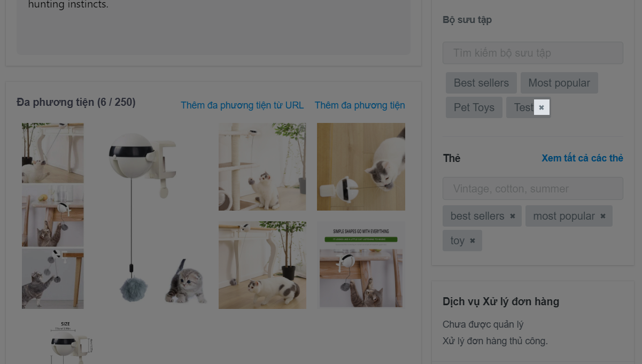The image size is (642, 364).
Task: Click the Best sellers collection chip
Action: (x=481, y=83)
